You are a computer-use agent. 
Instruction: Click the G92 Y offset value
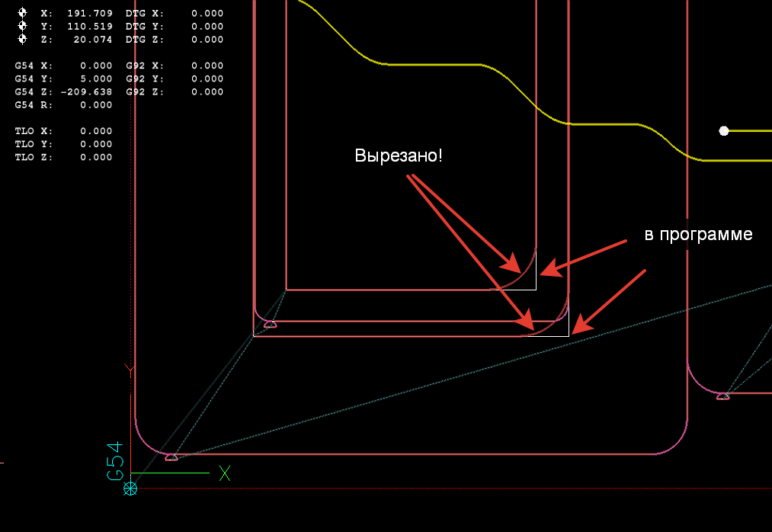[207, 79]
